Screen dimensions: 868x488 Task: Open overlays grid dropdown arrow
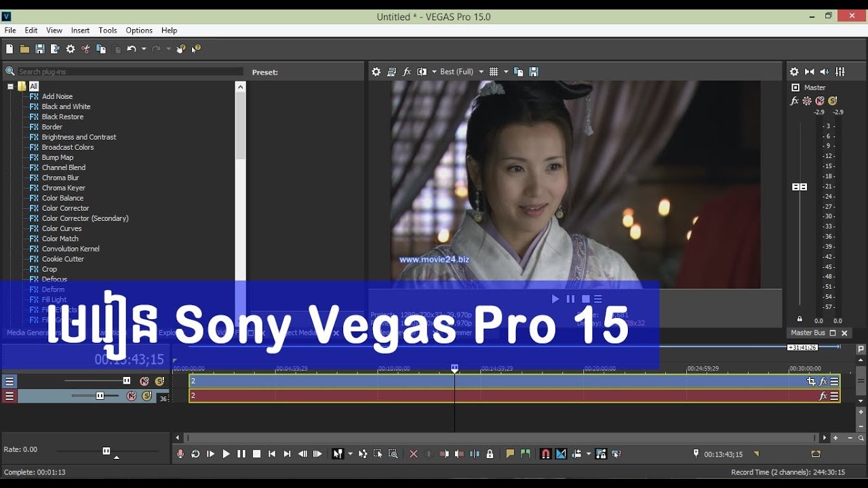tap(505, 72)
